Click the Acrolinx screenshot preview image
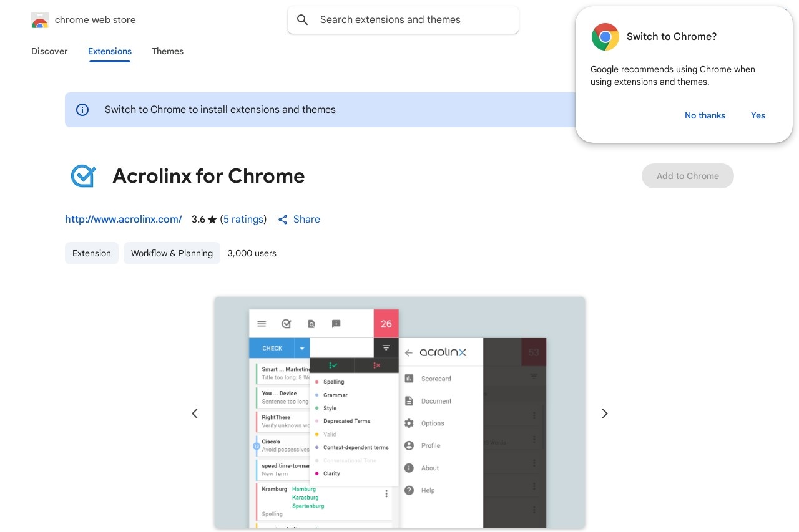 pos(399,413)
